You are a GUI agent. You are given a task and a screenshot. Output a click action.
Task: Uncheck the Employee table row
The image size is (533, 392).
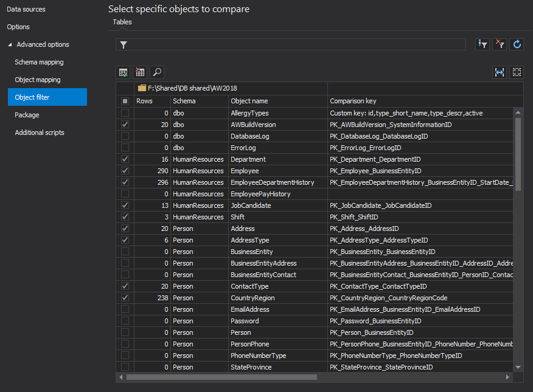125,171
